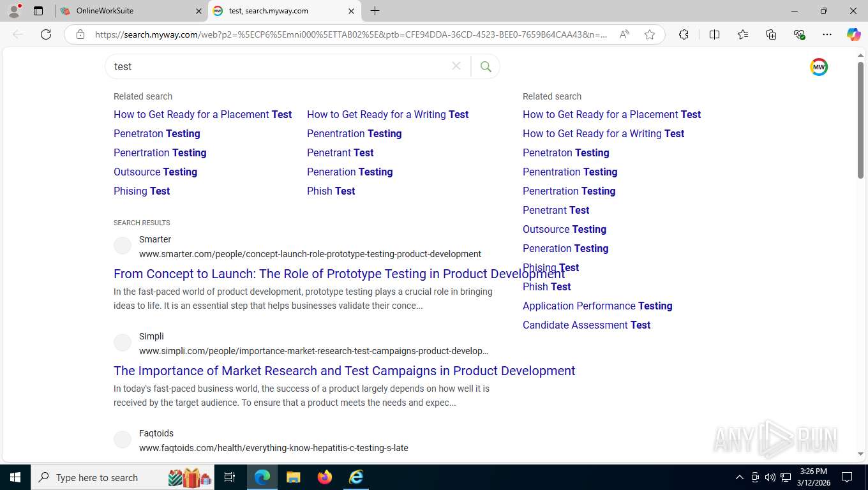Open 'From Concept to Launch' result
Screen dimensions: 868x490
point(339,274)
